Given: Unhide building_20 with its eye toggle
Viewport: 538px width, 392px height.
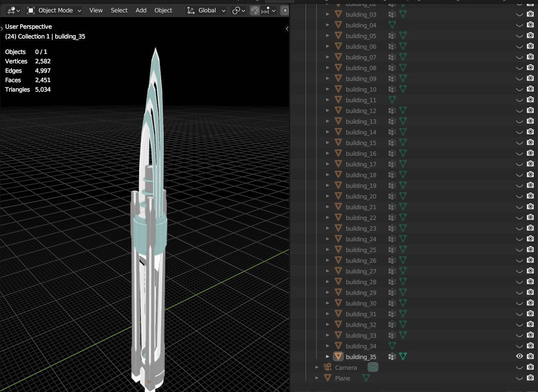Looking at the screenshot, I should pos(520,196).
